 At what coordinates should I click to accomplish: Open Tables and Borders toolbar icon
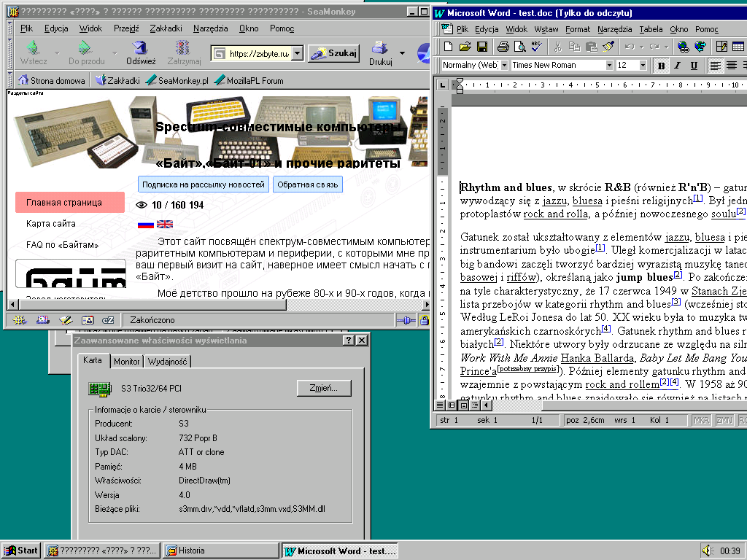721,47
